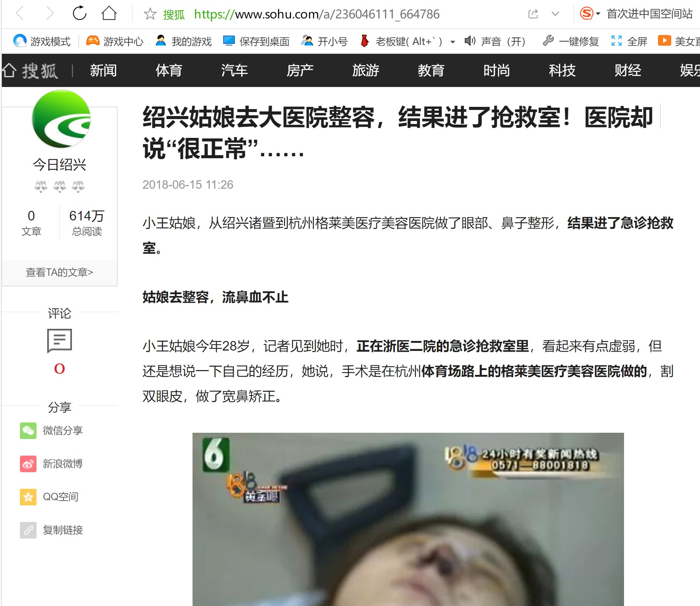Click the address bar URL field
Screen dimensions: 700x606
click(x=317, y=14)
